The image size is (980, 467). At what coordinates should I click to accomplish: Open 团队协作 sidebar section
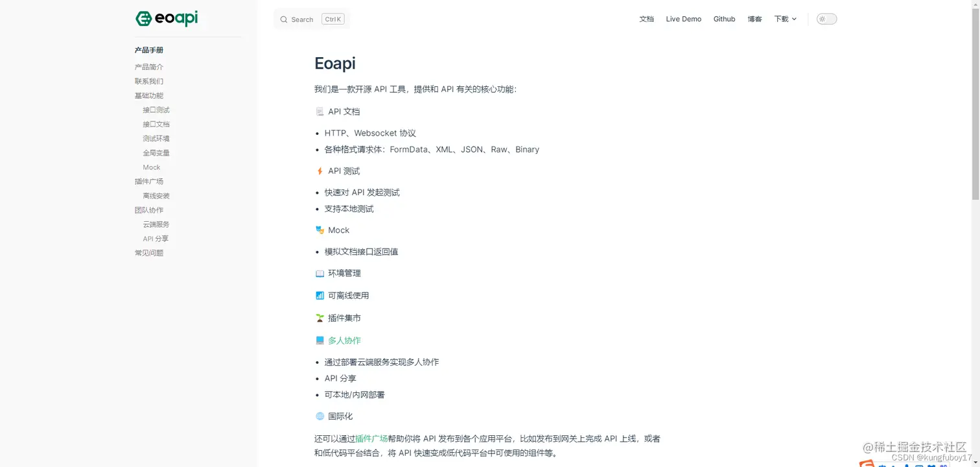[x=149, y=210]
